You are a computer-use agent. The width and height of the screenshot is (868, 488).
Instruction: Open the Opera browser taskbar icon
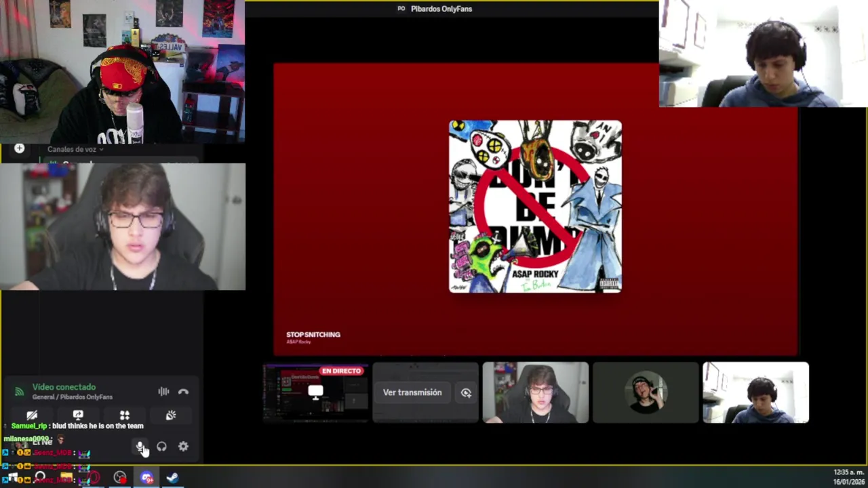point(94,478)
